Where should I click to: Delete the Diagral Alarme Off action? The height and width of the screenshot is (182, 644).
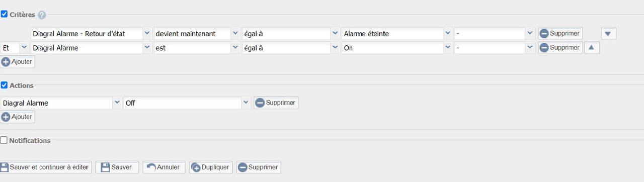tap(276, 103)
